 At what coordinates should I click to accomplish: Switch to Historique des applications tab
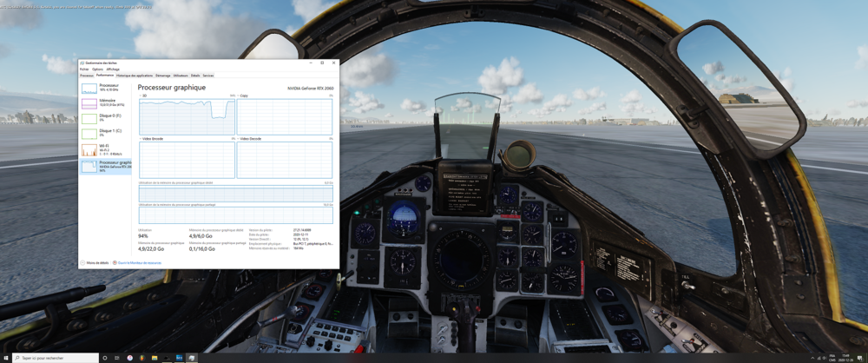coord(134,76)
